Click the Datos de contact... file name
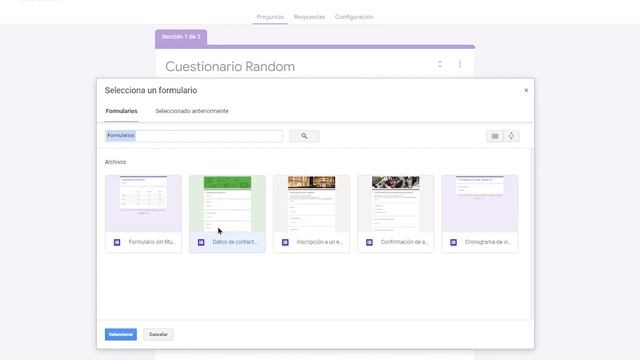 pos(235,242)
